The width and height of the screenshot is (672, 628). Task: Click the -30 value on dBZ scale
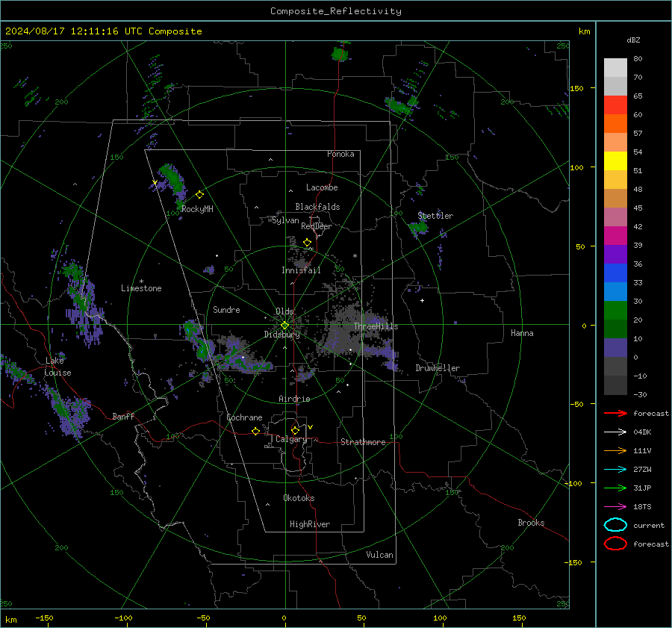640,394
